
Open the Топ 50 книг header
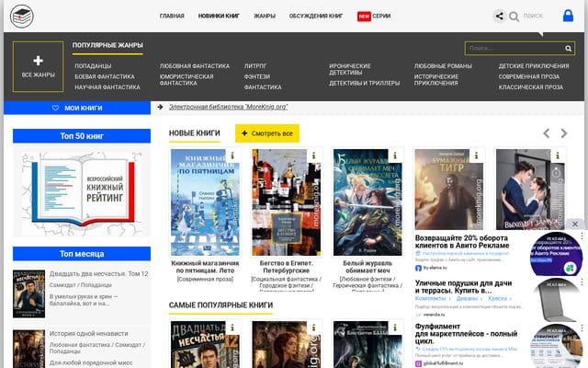click(x=82, y=136)
